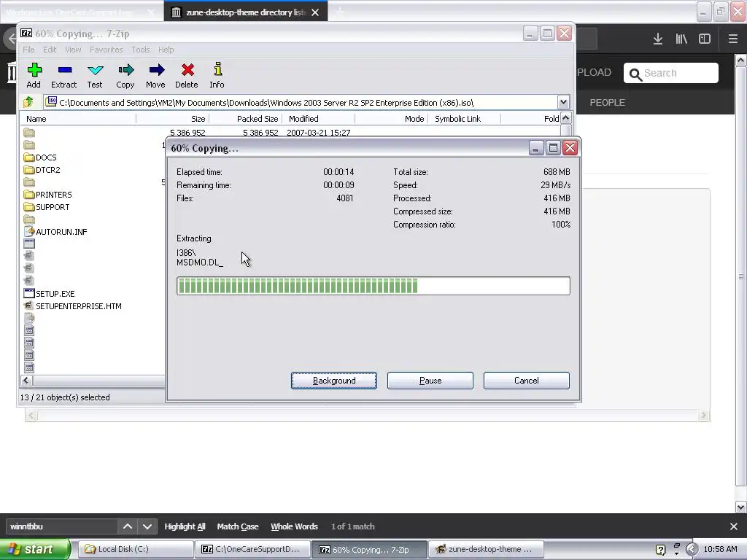Open the Windows Start menu
Screen dimensions: 747x560
[35, 549]
